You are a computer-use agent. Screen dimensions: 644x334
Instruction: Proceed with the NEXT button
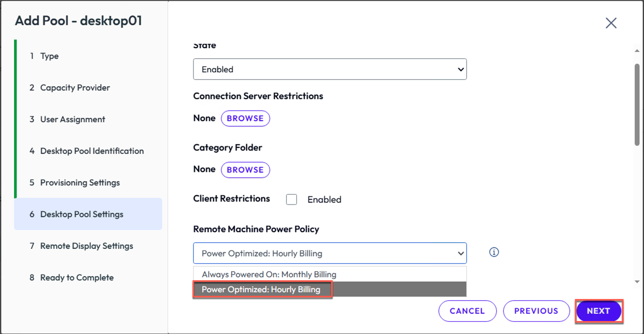[598, 311]
